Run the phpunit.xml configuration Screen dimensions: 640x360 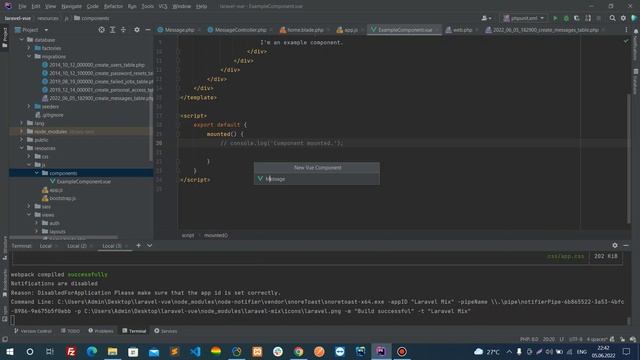pos(555,18)
